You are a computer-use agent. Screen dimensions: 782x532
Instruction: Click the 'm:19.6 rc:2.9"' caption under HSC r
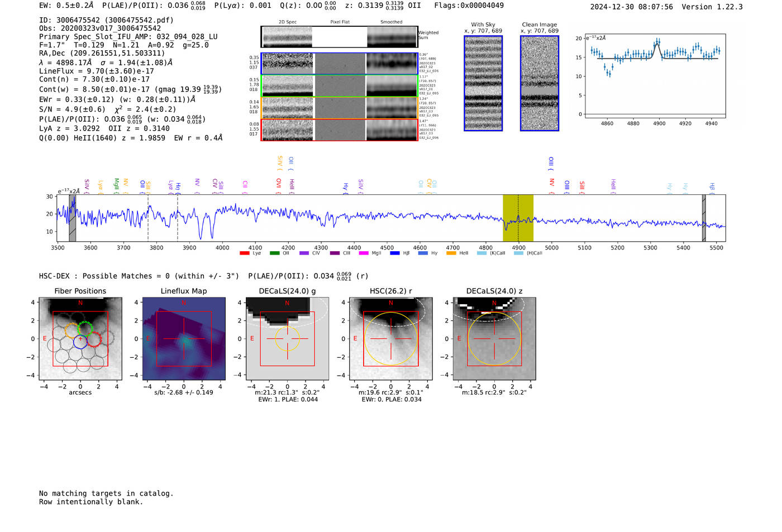(390, 392)
